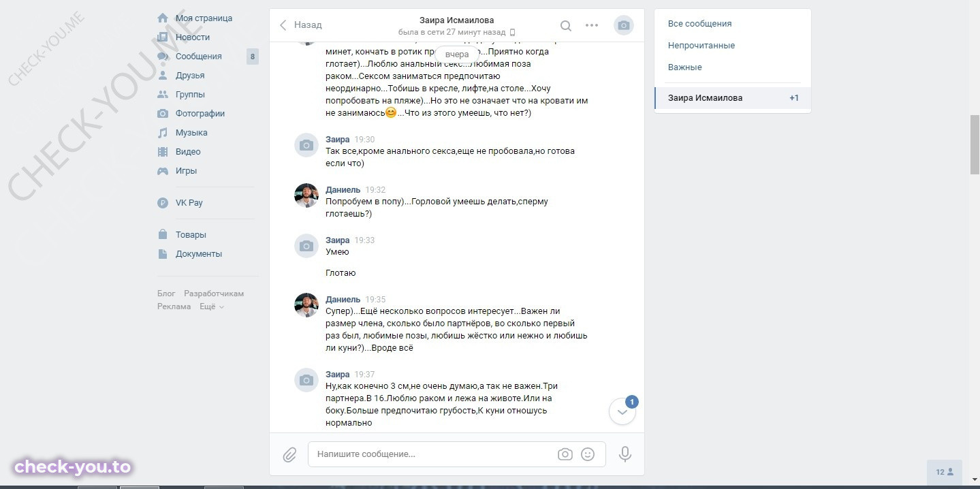
Task: Open the Реклама footer link
Action: (174, 306)
